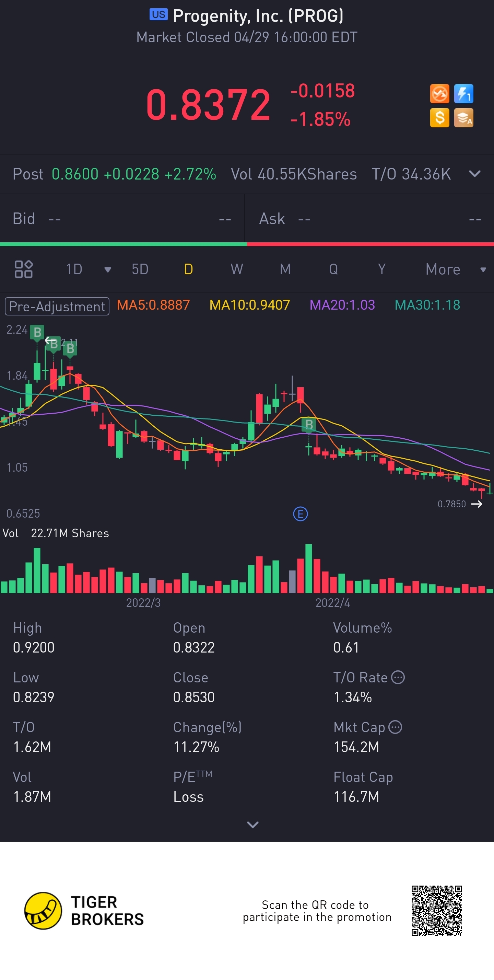
Task: Tap the current price 0.8372
Action: coord(208,105)
